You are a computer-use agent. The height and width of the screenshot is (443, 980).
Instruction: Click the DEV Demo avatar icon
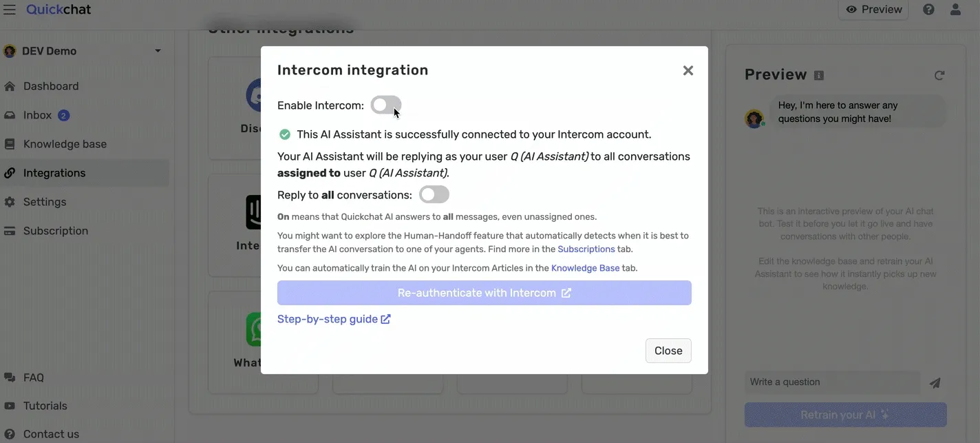click(x=10, y=51)
